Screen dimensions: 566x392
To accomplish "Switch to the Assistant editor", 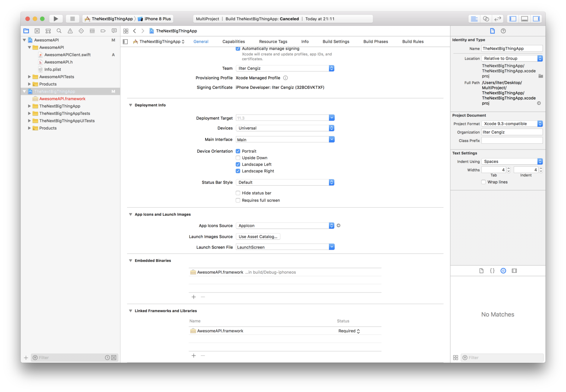I will (486, 19).
